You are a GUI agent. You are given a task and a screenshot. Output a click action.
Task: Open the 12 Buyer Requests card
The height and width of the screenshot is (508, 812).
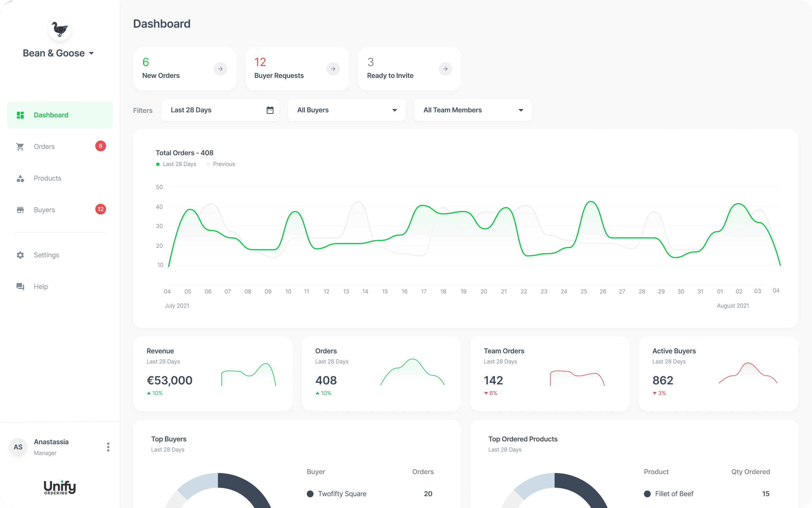click(x=297, y=69)
